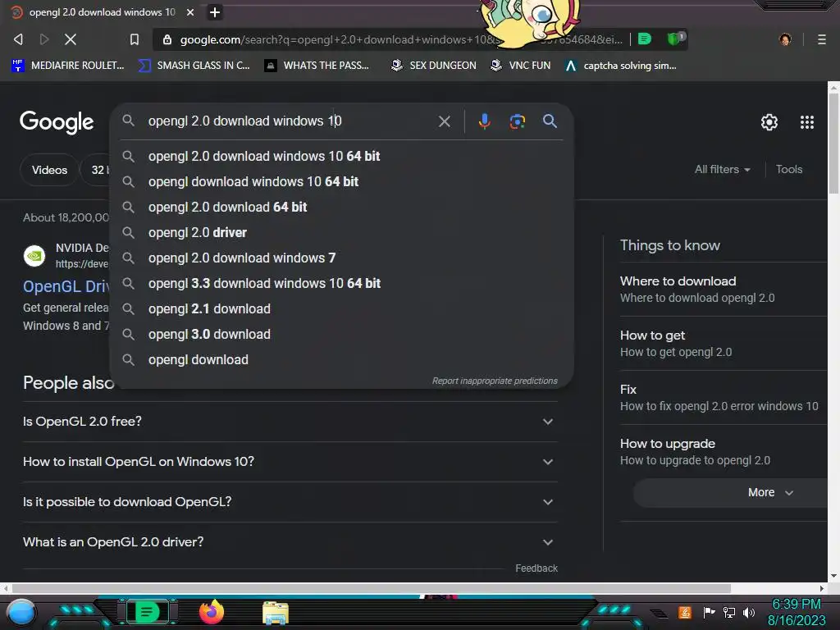Click the search query input field
This screenshot has height=630, width=840.
290,121
